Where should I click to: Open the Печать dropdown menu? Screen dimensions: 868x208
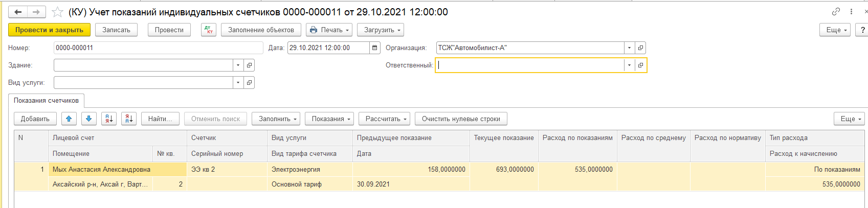(x=329, y=30)
